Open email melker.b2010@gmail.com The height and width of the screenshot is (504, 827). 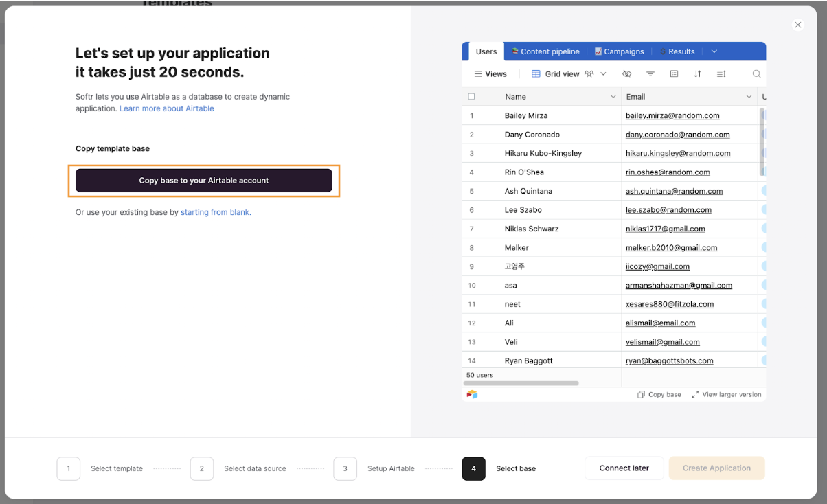coord(671,248)
